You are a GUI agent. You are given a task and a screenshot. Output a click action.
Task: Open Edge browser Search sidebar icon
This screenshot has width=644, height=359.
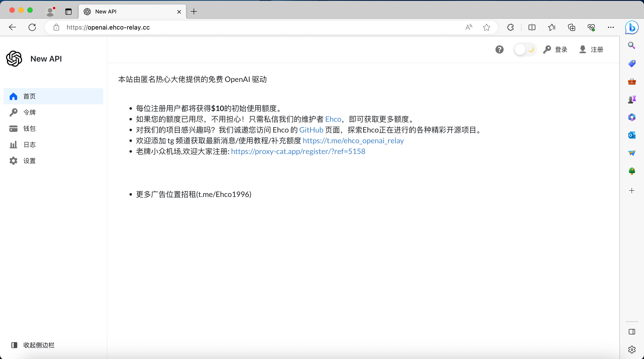tap(632, 45)
